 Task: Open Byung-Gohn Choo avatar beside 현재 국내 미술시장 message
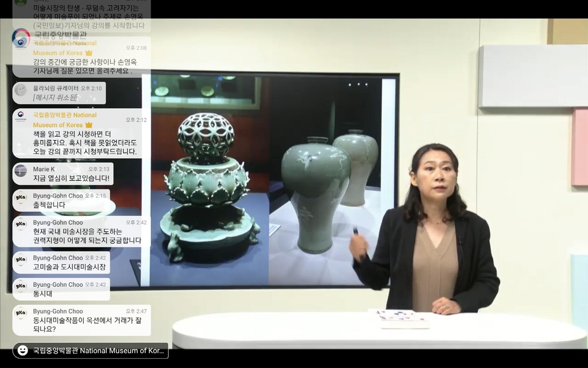click(21, 224)
